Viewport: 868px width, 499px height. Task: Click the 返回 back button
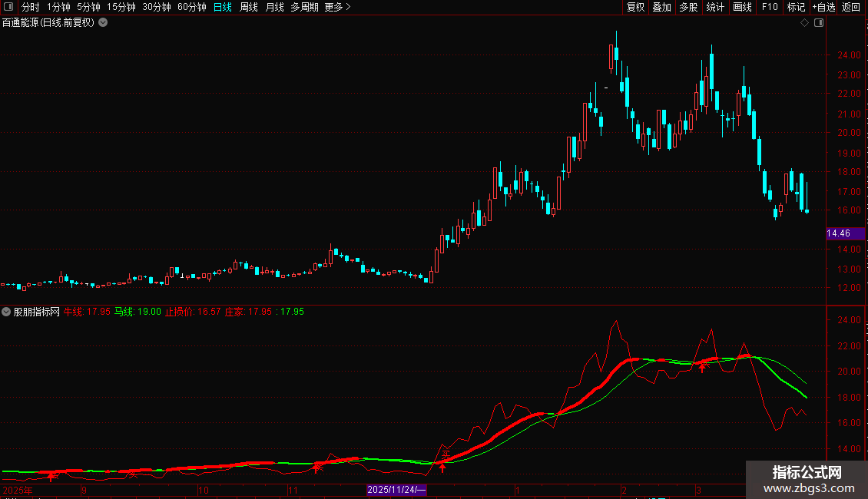coord(851,7)
